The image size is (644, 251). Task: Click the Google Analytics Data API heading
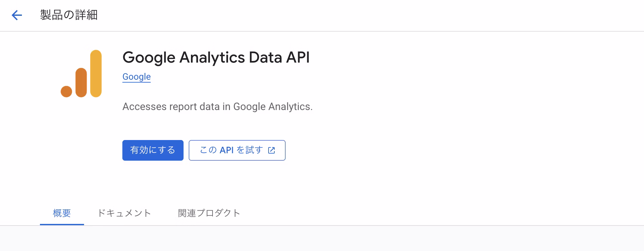pos(216,57)
